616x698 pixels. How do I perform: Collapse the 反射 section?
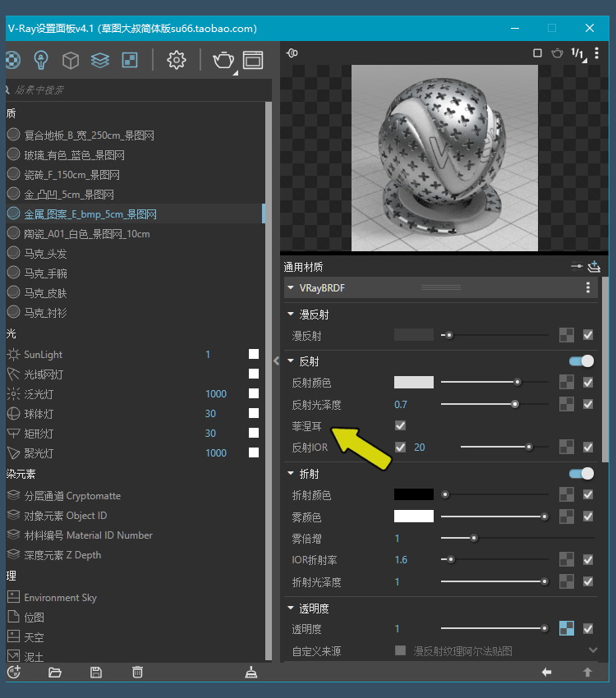(x=291, y=361)
